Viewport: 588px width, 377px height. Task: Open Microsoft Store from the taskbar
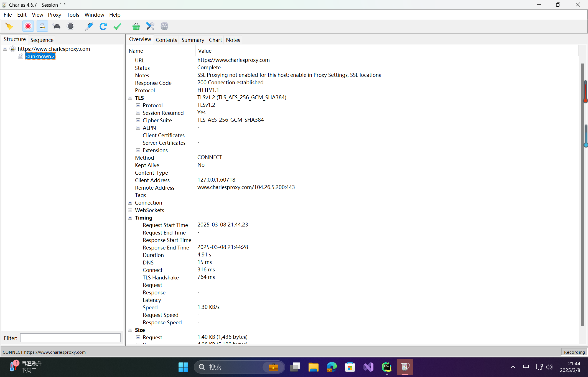click(350, 367)
